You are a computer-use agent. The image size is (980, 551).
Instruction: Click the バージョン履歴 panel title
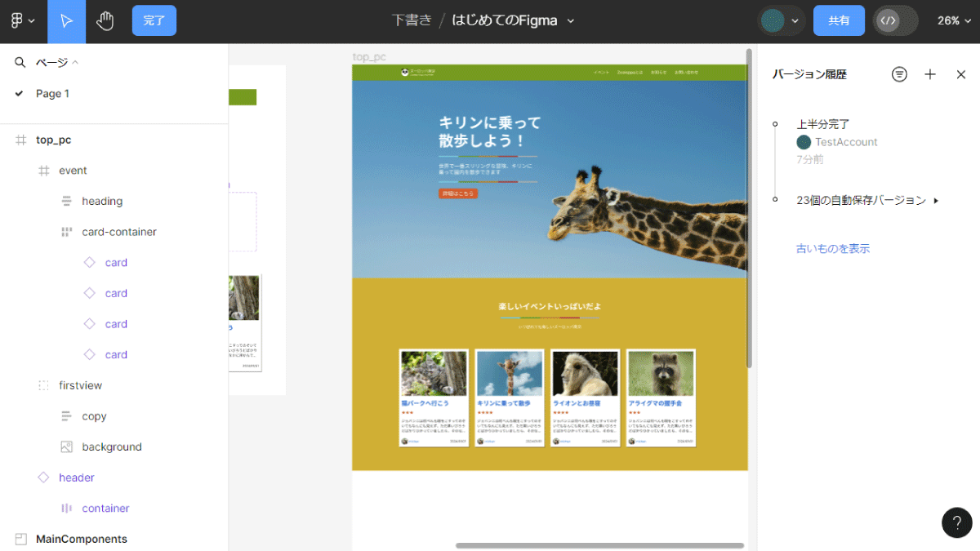pos(809,74)
